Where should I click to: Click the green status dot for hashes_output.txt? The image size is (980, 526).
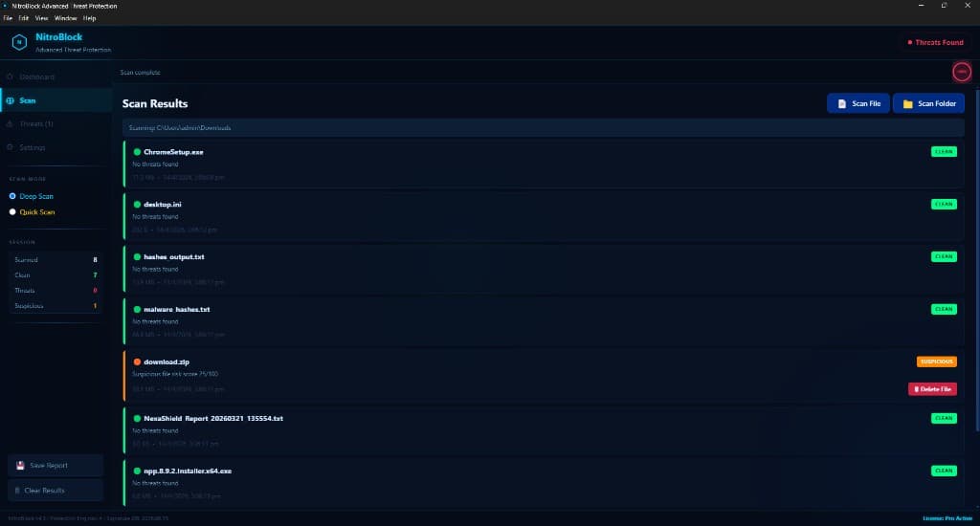[137, 256]
